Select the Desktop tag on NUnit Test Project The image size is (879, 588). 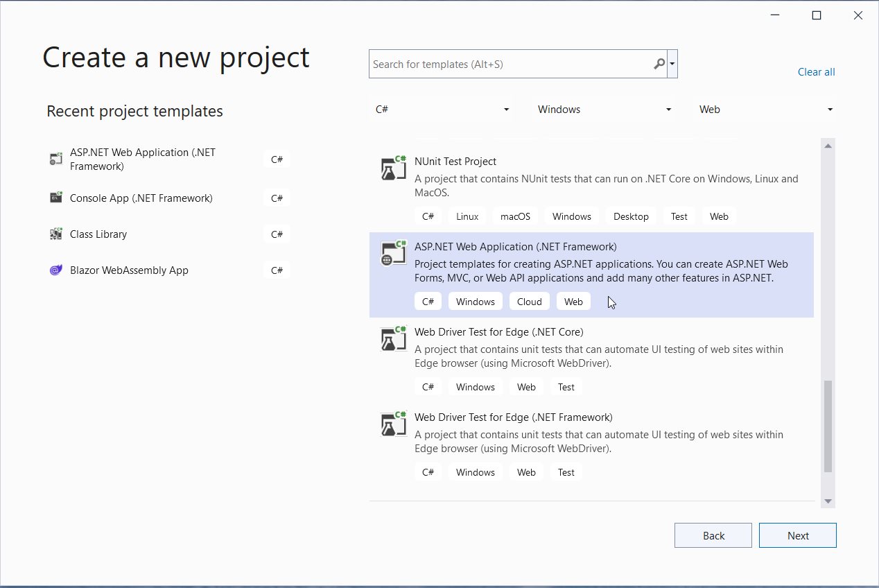631,216
